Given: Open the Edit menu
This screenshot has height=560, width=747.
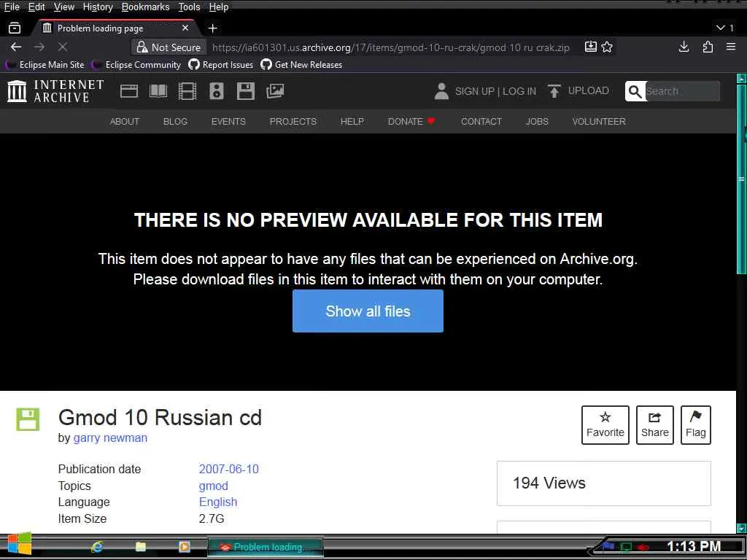Looking at the screenshot, I should [36, 7].
